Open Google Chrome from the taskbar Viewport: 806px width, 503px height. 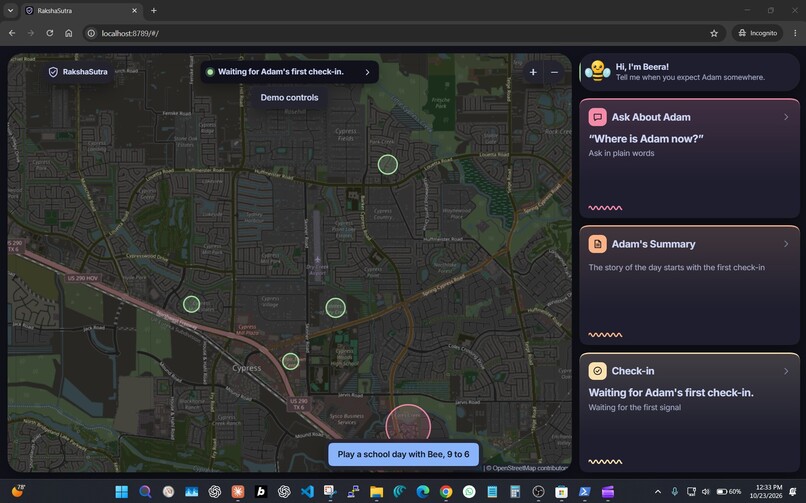tap(446, 492)
